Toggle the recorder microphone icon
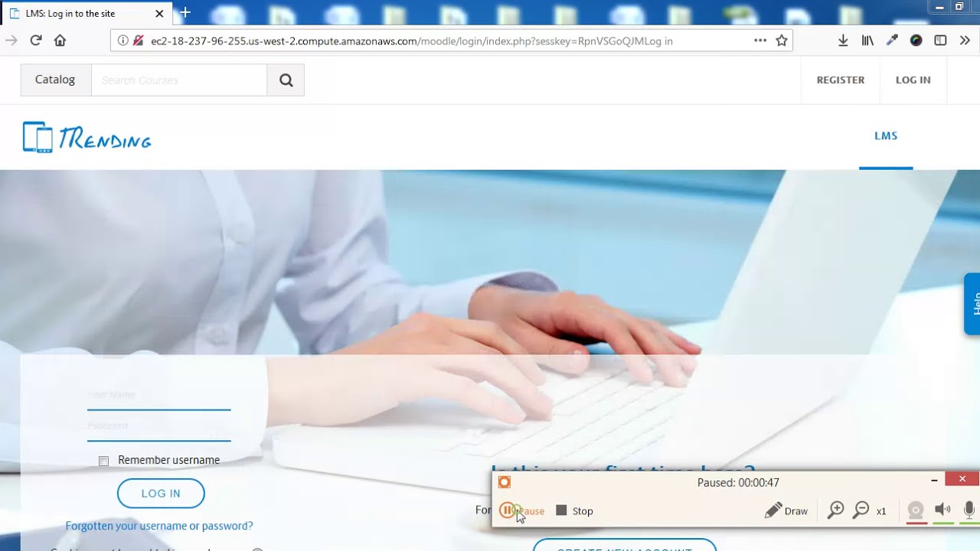Image resolution: width=980 pixels, height=551 pixels. click(x=969, y=510)
